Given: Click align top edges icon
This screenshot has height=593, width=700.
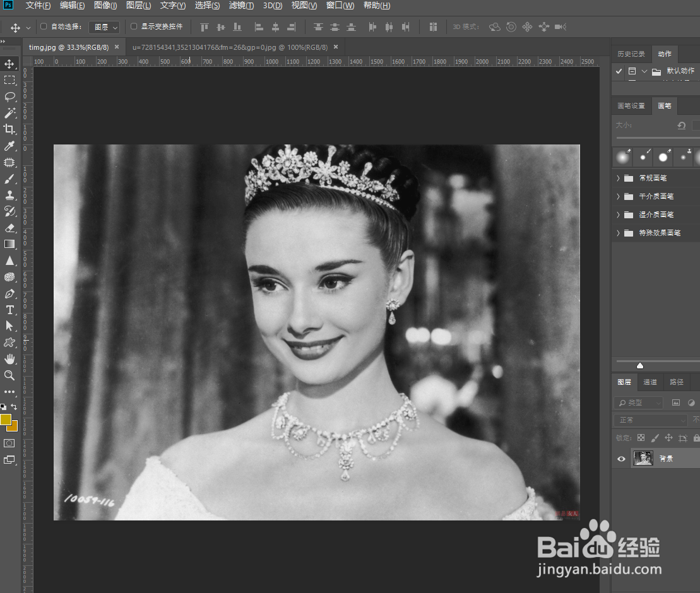Looking at the screenshot, I should coord(204,27).
